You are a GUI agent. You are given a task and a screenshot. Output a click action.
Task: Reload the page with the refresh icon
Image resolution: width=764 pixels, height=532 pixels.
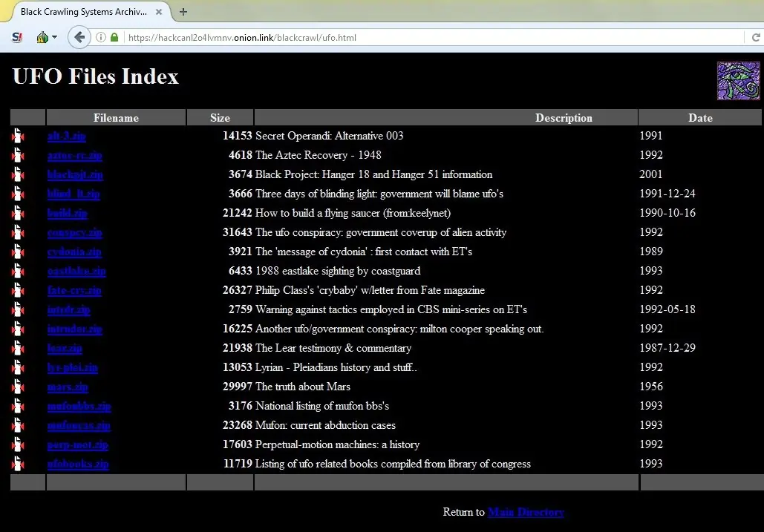(756, 38)
